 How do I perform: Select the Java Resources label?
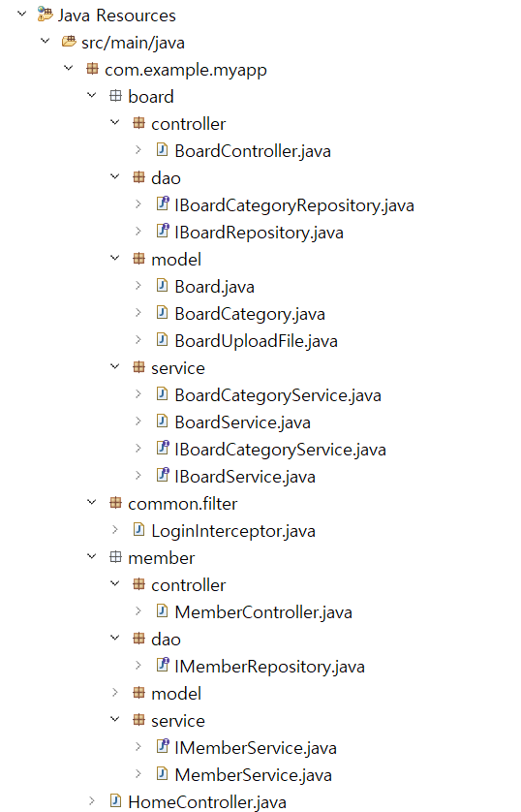[117, 16]
